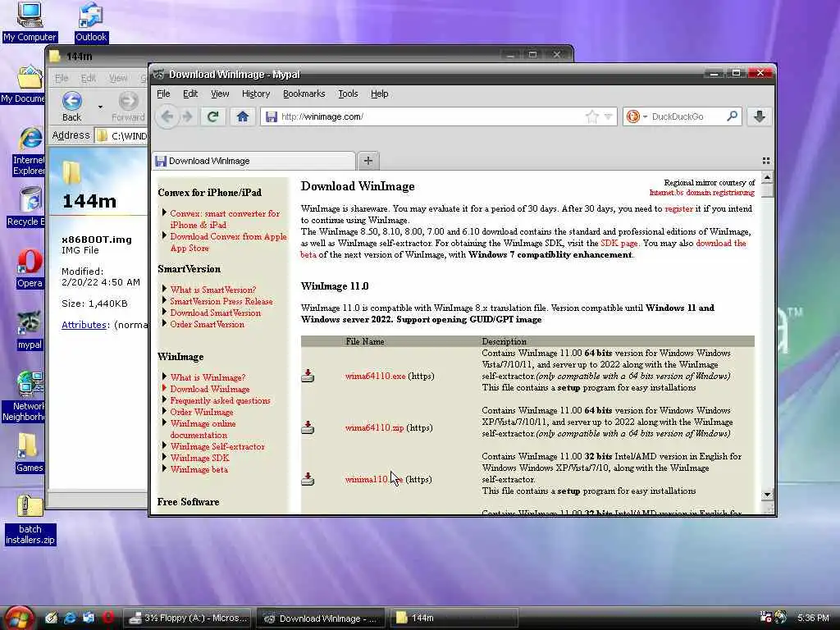
Task: Open Opera desktop icon
Action: [30, 269]
